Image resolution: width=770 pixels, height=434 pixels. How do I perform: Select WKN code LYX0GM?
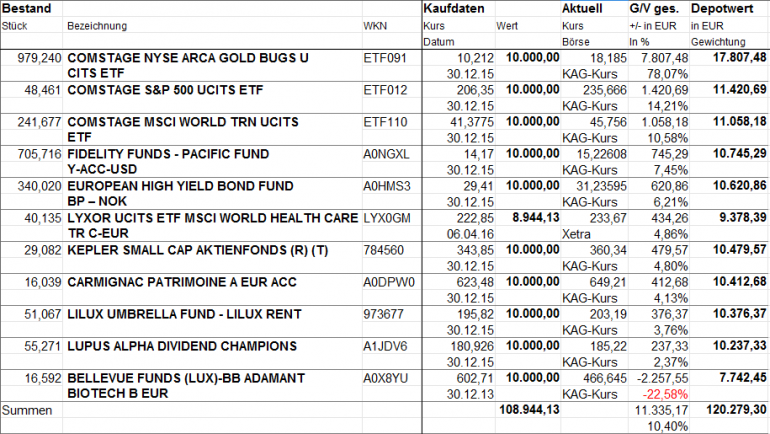(386, 217)
